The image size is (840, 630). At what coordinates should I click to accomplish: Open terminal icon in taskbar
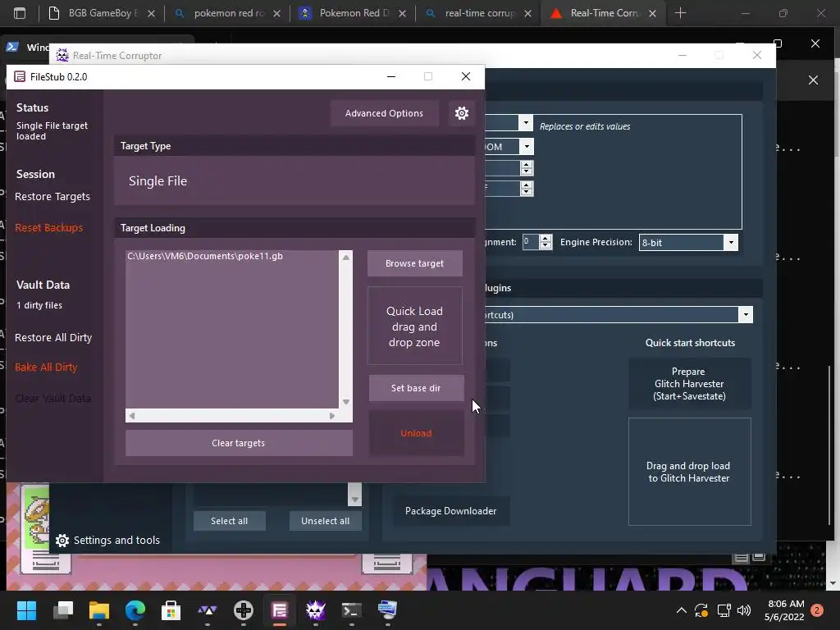(351, 610)
